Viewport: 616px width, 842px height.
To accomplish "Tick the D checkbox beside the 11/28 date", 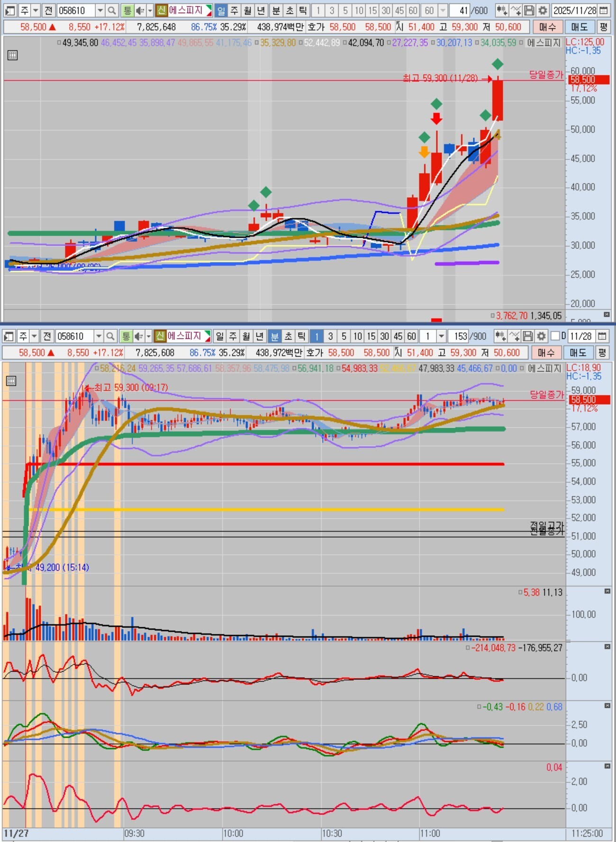I will click(x=555, y=336).
